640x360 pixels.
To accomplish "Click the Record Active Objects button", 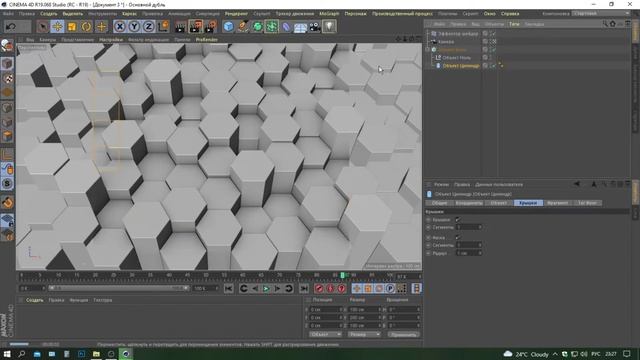I will tap(319, 289).
